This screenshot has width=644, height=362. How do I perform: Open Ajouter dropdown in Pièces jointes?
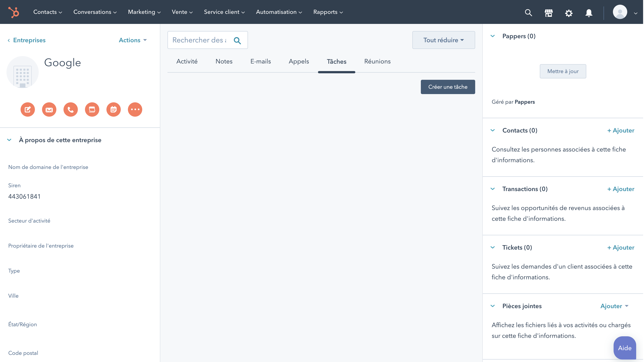coord(614,306)
